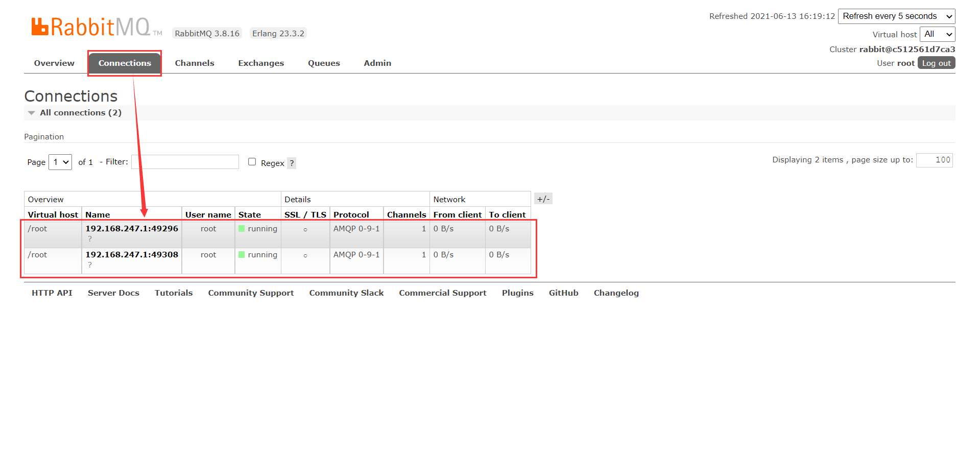Image resolution: width=980 pixels, height=457 pixels.
Task: Click the Log out button
Action: (936, 63)
